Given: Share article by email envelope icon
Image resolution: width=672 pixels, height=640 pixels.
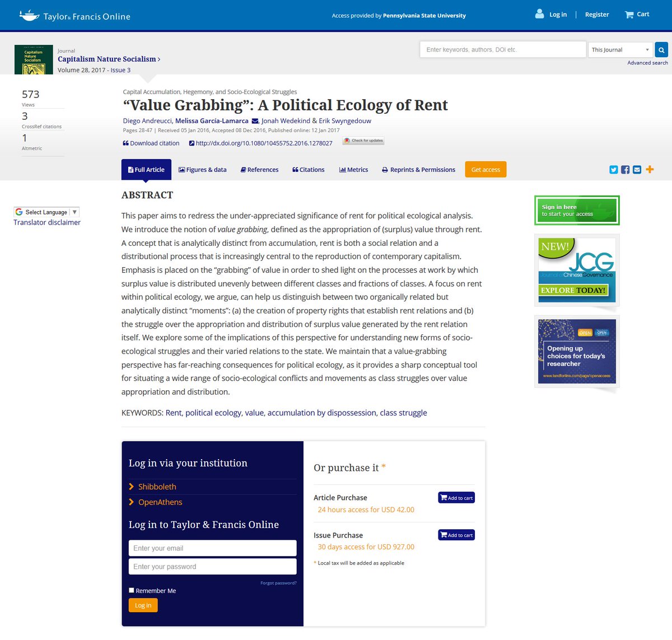Looking at the screenshot, I should point(637,170).
